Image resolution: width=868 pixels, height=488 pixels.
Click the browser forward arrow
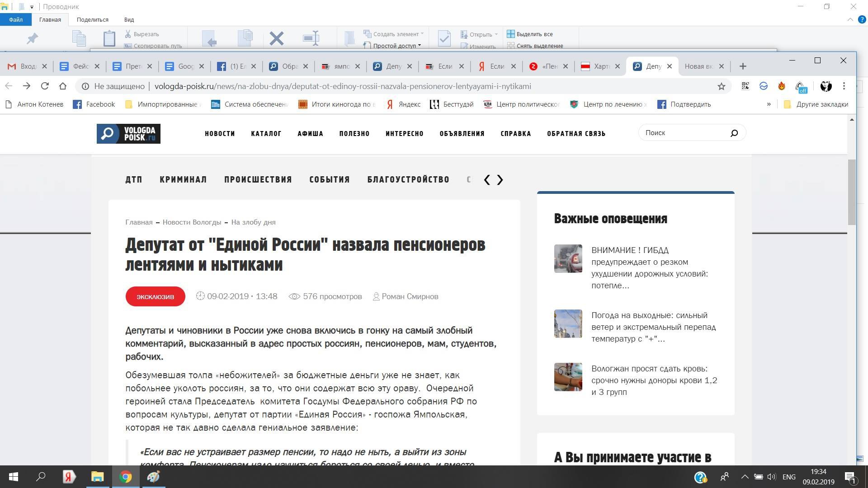[27, 86]
